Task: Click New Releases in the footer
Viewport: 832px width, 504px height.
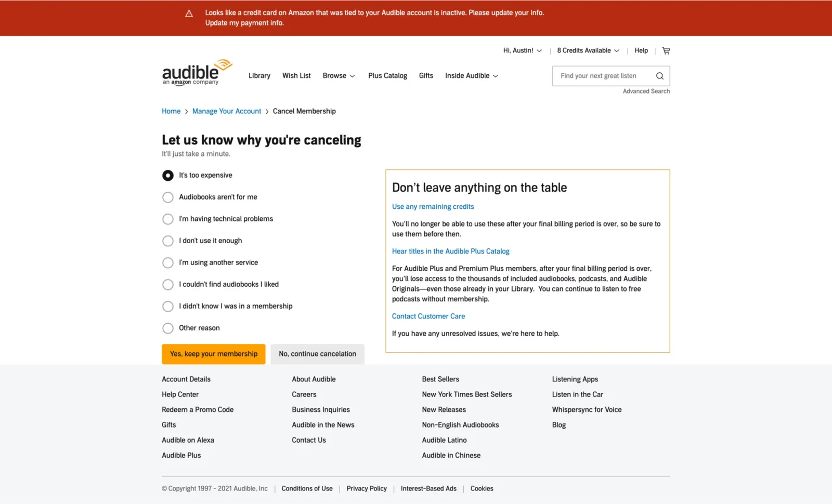Action: (x=444, y=409)
